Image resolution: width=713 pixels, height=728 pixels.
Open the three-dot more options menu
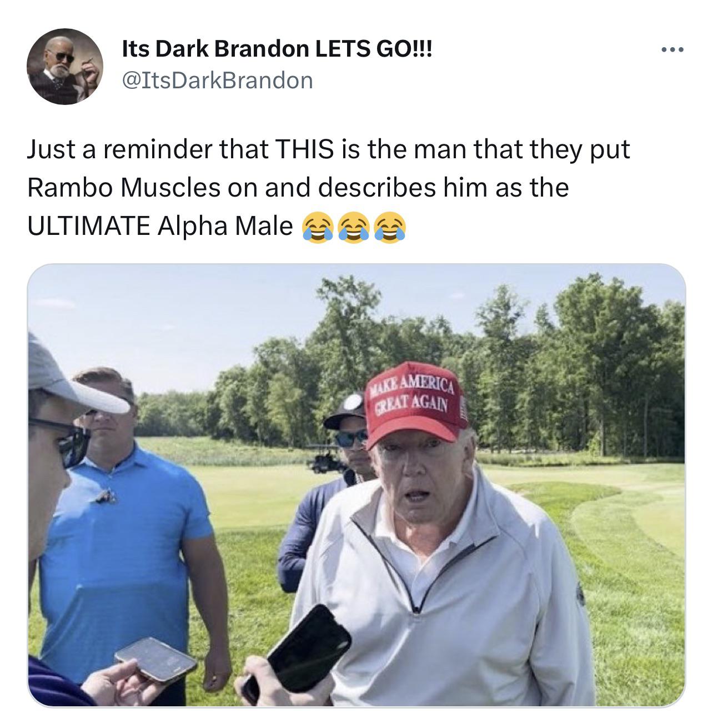coord(673,51)
